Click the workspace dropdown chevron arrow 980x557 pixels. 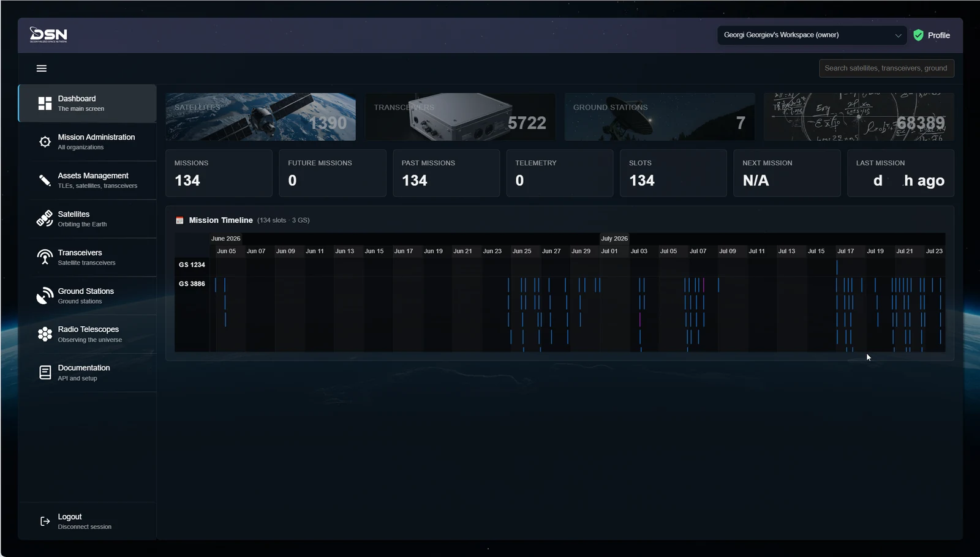(898, 36)
